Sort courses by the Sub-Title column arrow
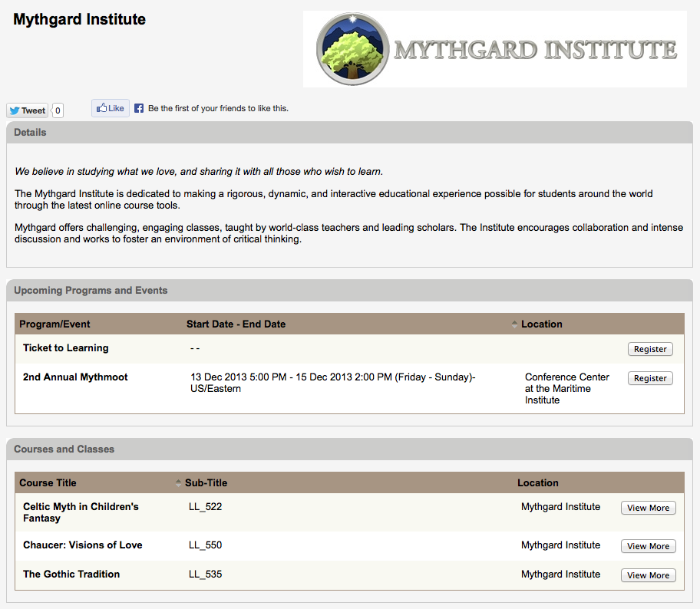The height and width of the screenshot is (609, 700). [178, 482]
